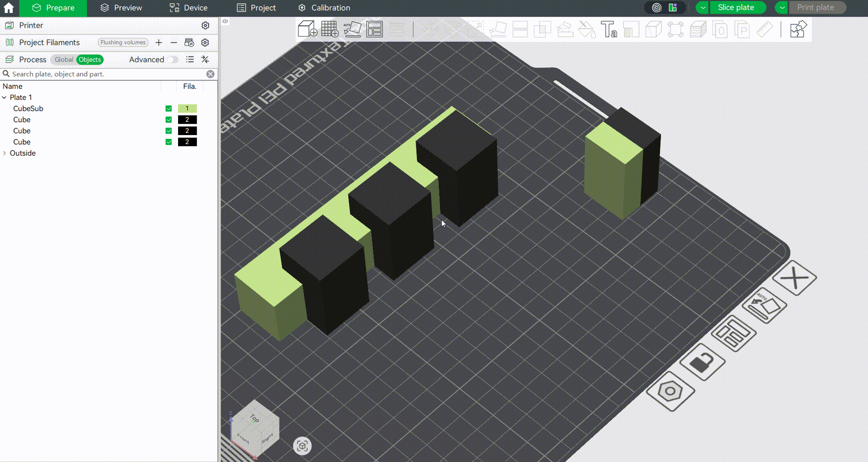Click the Fila. column header
Image resolution: width=868 pixels, height=462 pixels.
(190, 86)
